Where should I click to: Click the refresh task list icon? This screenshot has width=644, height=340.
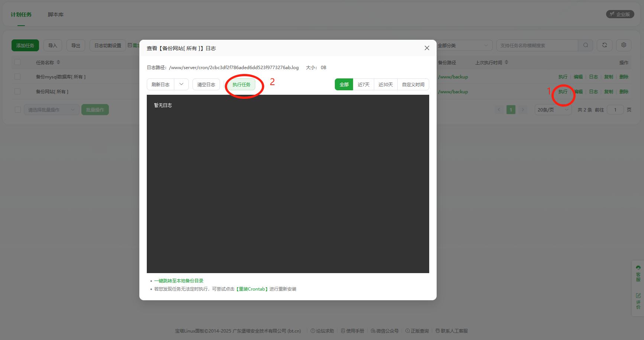coord(605,45)
